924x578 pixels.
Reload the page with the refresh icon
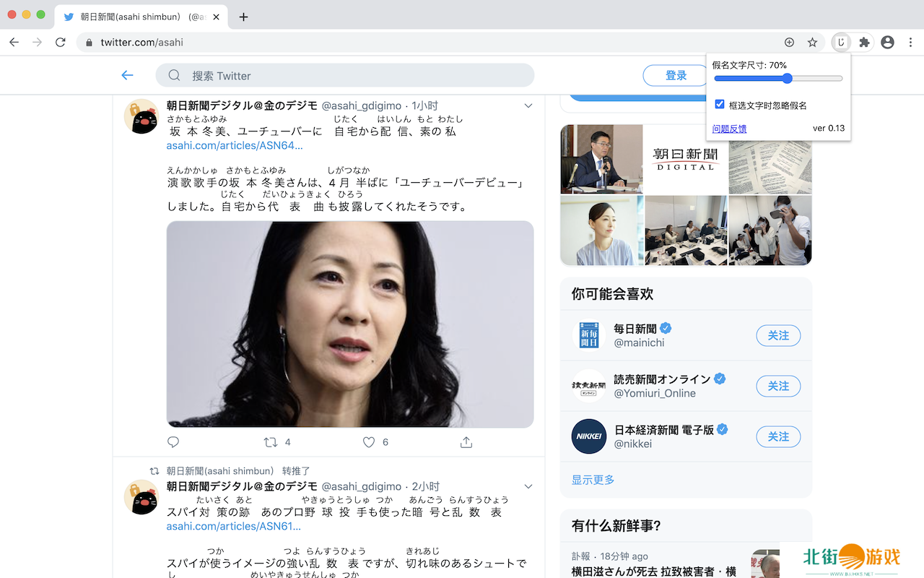[61, 43]
